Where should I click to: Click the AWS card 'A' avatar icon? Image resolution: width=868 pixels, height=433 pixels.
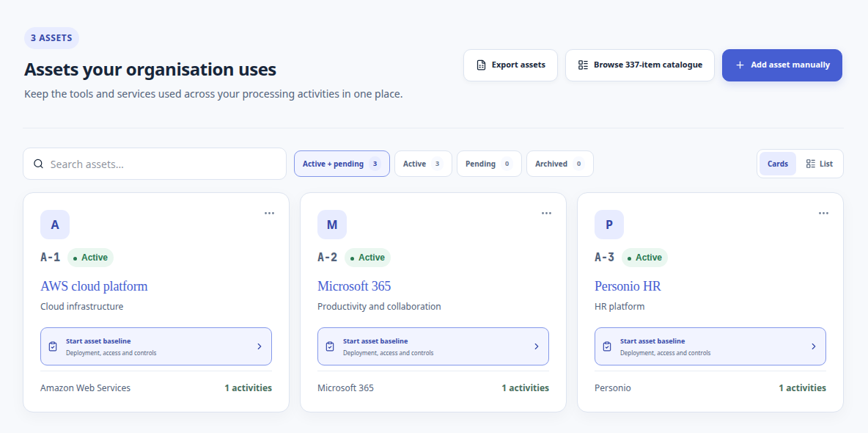pyautogui.click(x=55, y=225)
